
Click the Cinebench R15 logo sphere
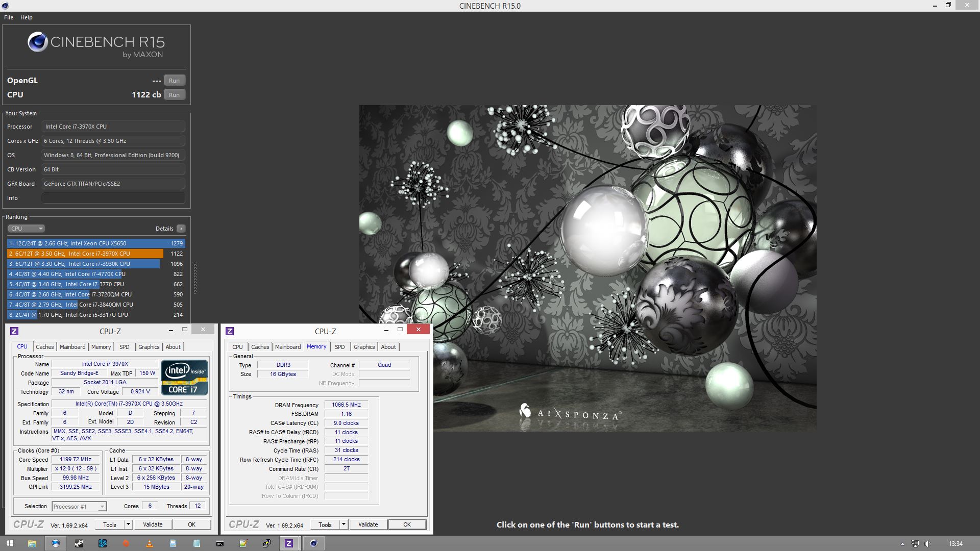(37, 42)
